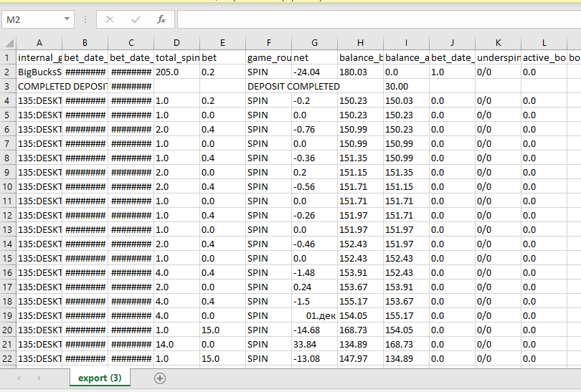Select the export (3) sheet tab
581x392 pixels.
pyautogui.click(x=100, y=378)
